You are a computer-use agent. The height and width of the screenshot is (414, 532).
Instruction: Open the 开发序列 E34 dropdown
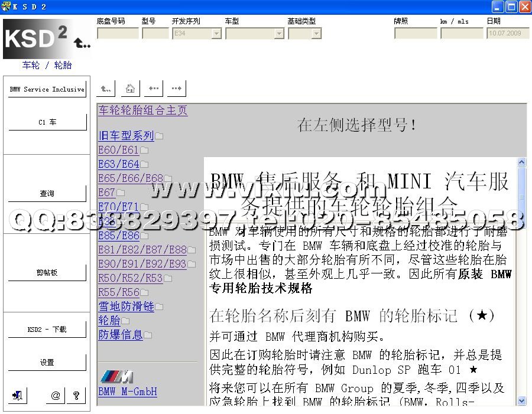[x=216, y=34]
